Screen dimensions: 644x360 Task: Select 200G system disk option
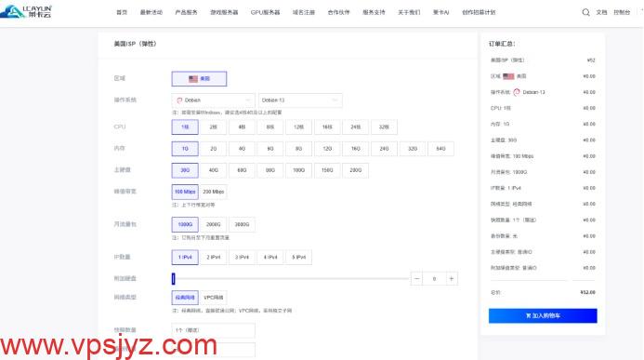(x=356, y=170)
